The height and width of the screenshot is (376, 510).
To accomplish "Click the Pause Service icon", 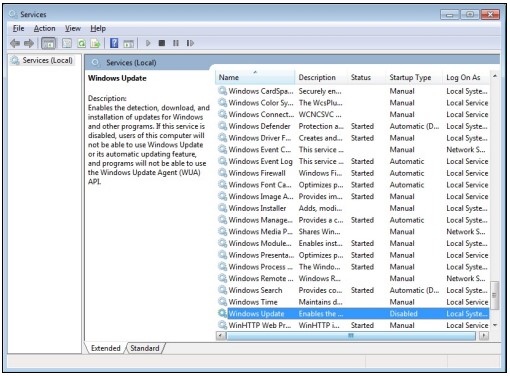I will (176, 43).
